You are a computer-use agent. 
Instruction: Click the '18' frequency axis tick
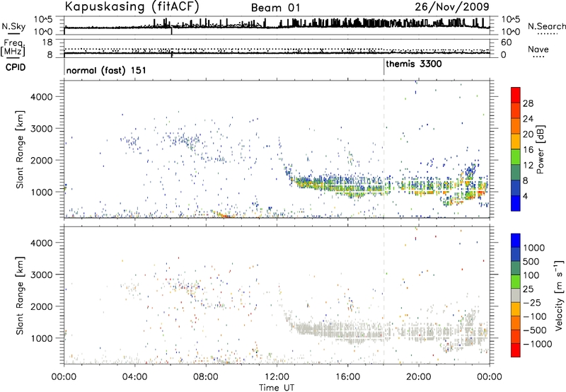coord(47,42)
